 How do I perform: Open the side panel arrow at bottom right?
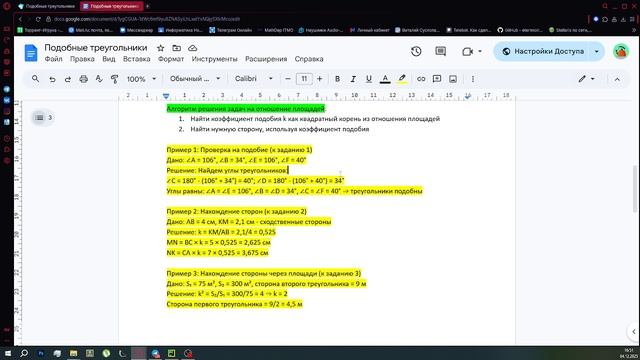click(633, 331)
